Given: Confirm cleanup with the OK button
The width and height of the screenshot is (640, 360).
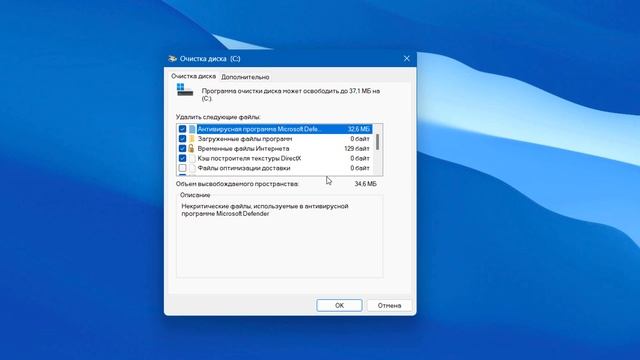Looking at the screenshot, I should pos(339,305).
